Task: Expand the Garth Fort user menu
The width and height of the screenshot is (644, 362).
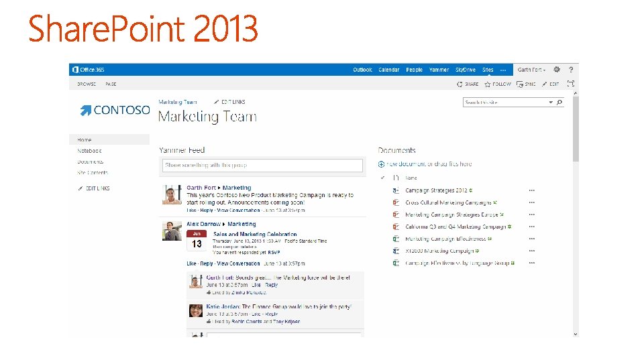Action: click(531, 70)
